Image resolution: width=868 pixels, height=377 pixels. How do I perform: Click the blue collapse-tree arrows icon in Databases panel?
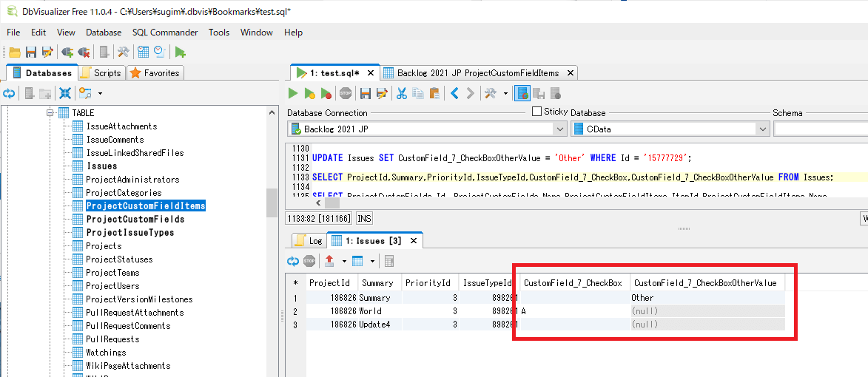tap(65, 93)
